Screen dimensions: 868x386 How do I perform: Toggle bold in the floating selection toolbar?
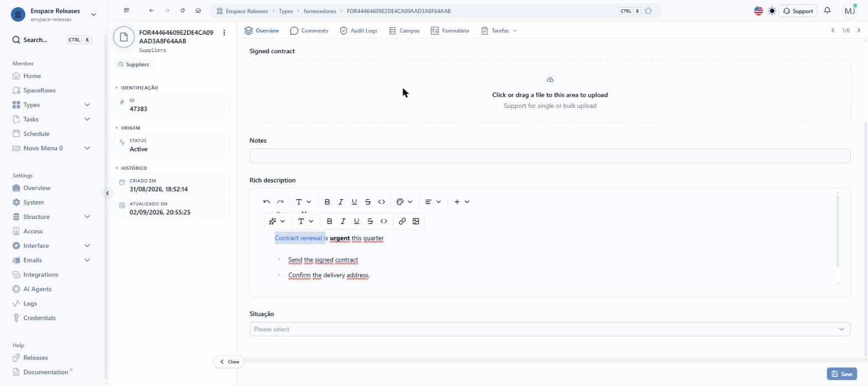coord(329,221)
